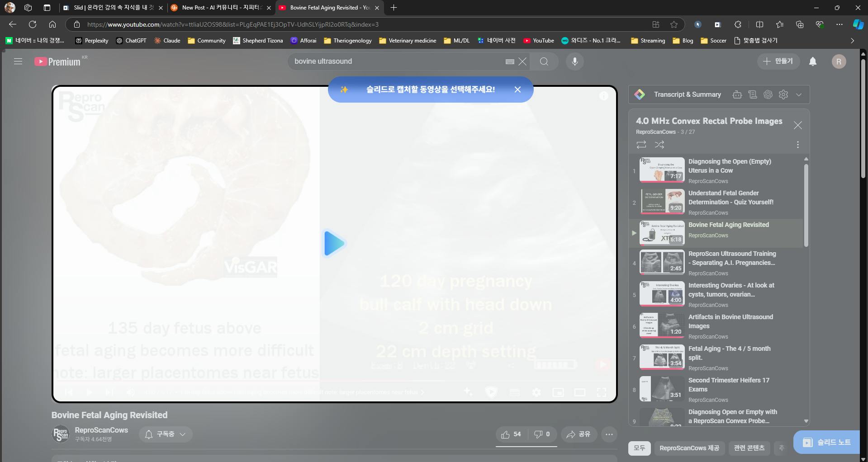
Task: Open the Streaming bookmarks folder
Action: pyautogui.click(x=648, y=41)
